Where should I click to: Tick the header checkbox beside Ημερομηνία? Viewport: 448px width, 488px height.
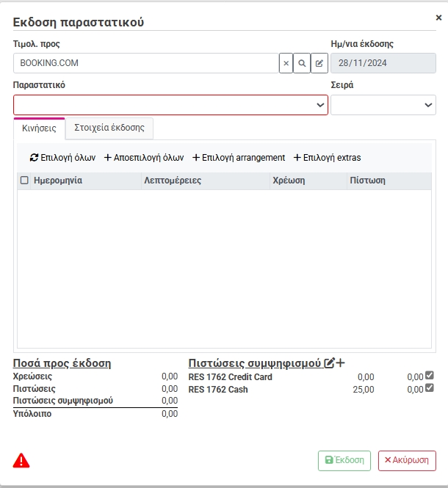coord(24,181)
